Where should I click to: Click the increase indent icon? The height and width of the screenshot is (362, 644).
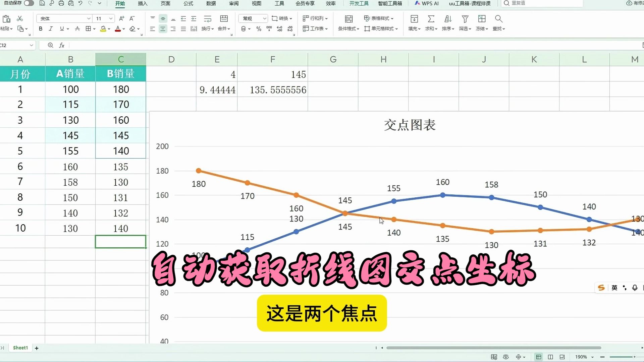coord(194,19)
